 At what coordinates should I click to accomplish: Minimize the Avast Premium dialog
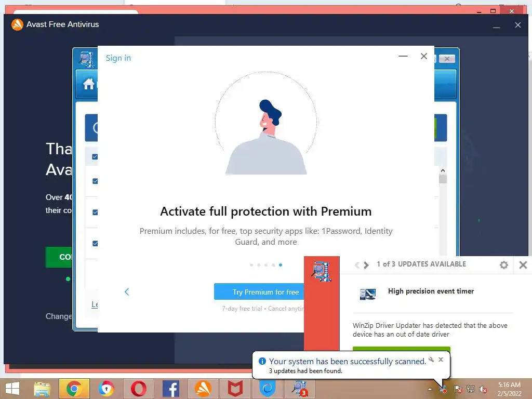pyautogui.click(x=403, y=56)
